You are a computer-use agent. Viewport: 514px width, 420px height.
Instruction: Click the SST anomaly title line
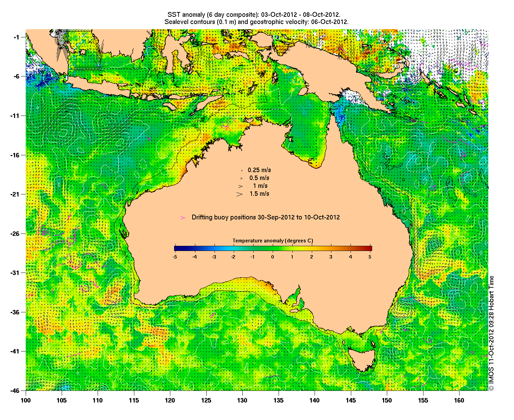click(x=254, y=15)
